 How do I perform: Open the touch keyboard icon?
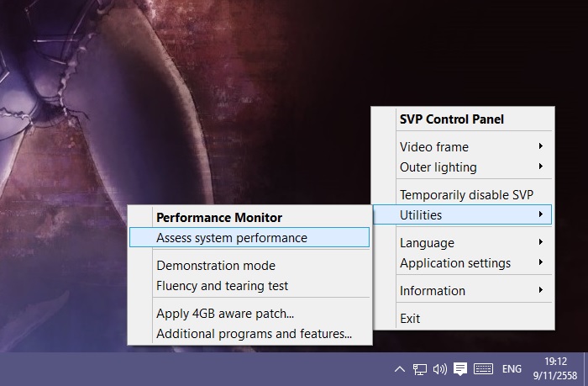click(483, 369)
